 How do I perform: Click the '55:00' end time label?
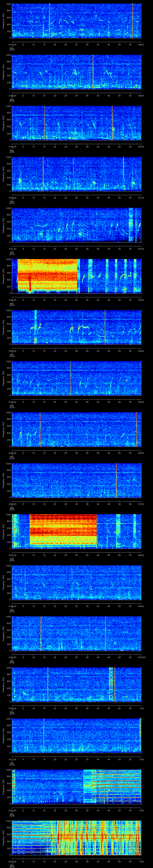pyautogui.click(x=141, y=402)
